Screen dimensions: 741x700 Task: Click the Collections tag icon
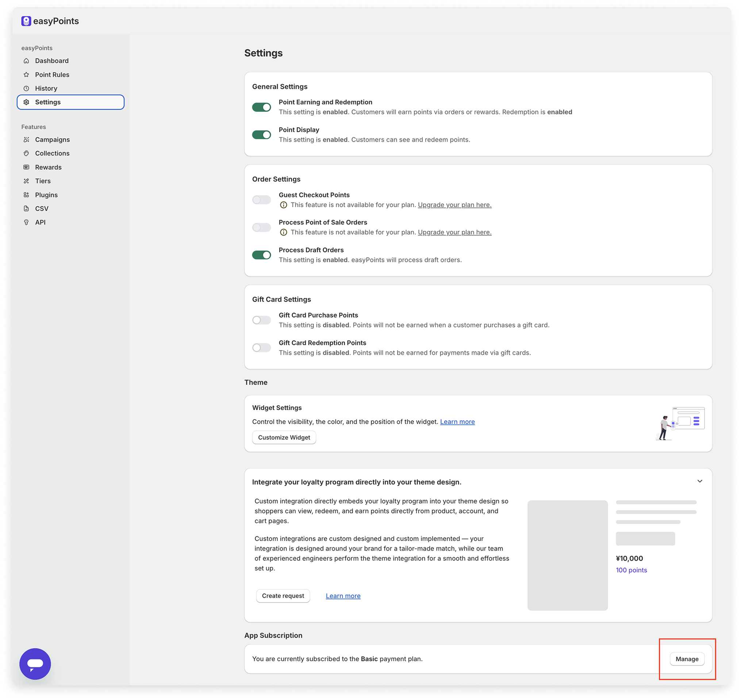click(26, 153)
